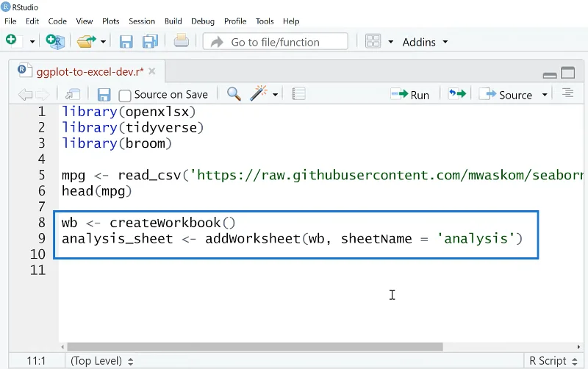Open the Build menu

tap(173, 21)
